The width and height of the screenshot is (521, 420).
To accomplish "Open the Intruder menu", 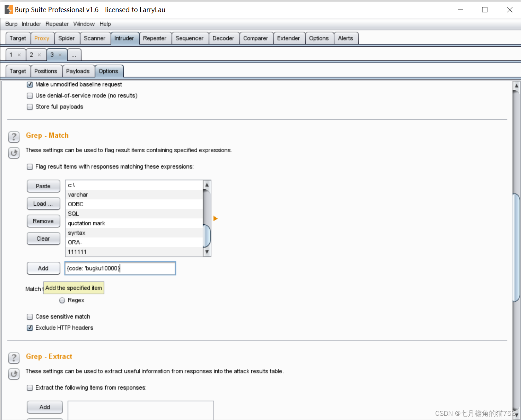I will click(x=31, y=24).
